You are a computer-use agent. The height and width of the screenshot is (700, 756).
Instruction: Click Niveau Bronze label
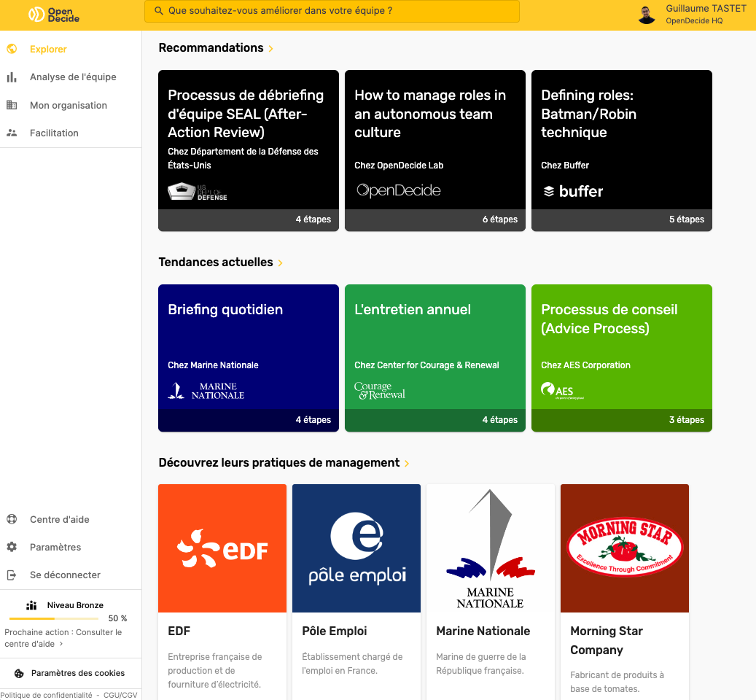click(x=75, y=605)
